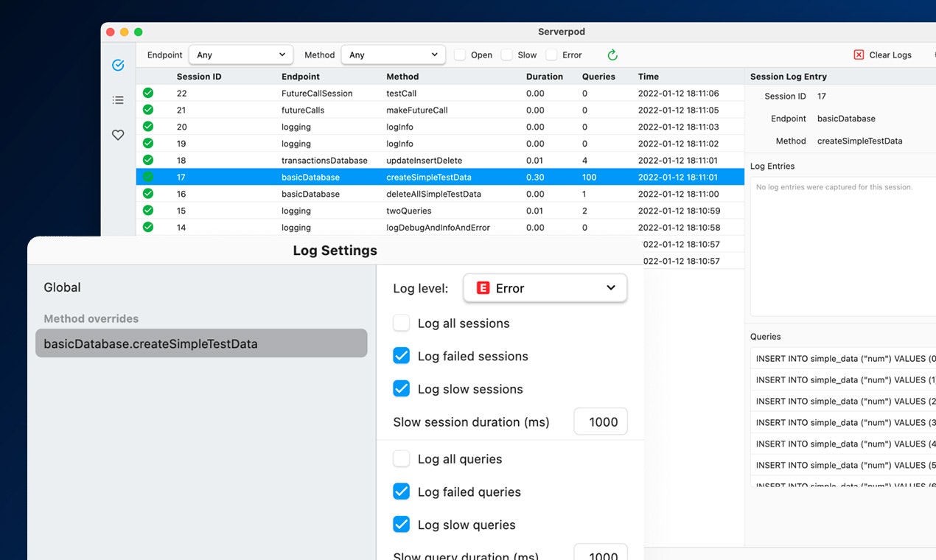The width and height of the screenshot is (936, 560).
Task: Click the green status check for session 18
Action: (x=148, y=160)
